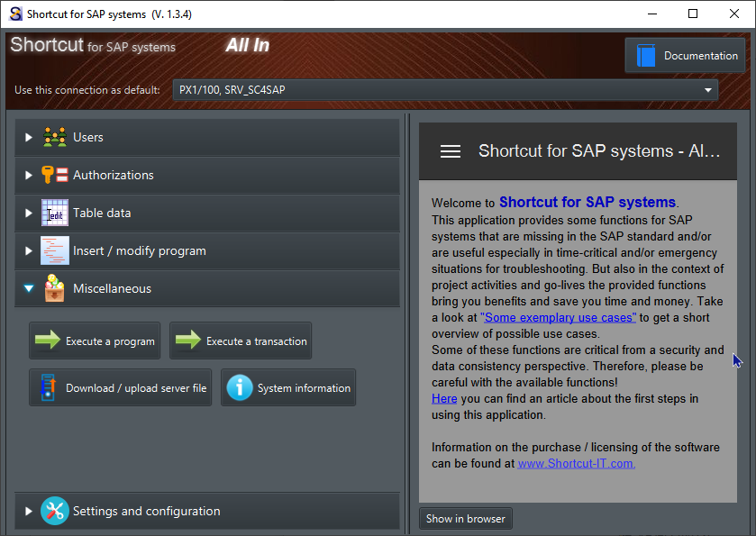Screen dimensions: 756x536
Task: Click the Users group people icon
Action: pyautogui.click(x=55, y=138)
